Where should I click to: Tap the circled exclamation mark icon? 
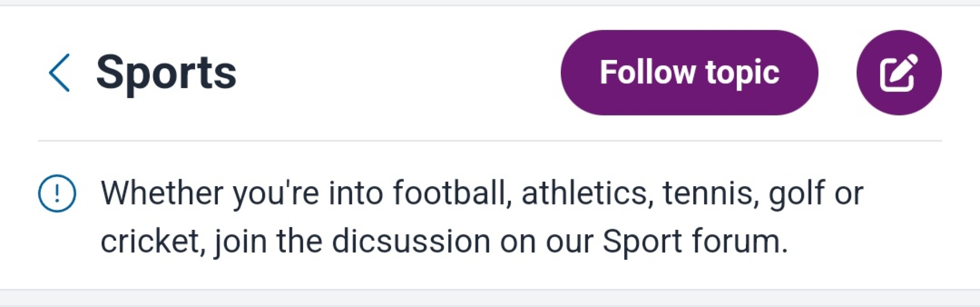[x=57, y=193]
